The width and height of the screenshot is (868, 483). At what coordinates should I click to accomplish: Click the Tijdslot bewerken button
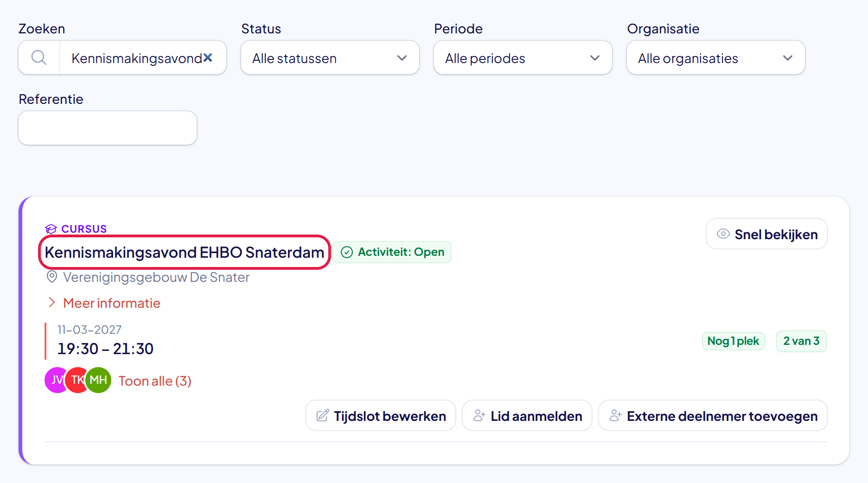point(381,416)
